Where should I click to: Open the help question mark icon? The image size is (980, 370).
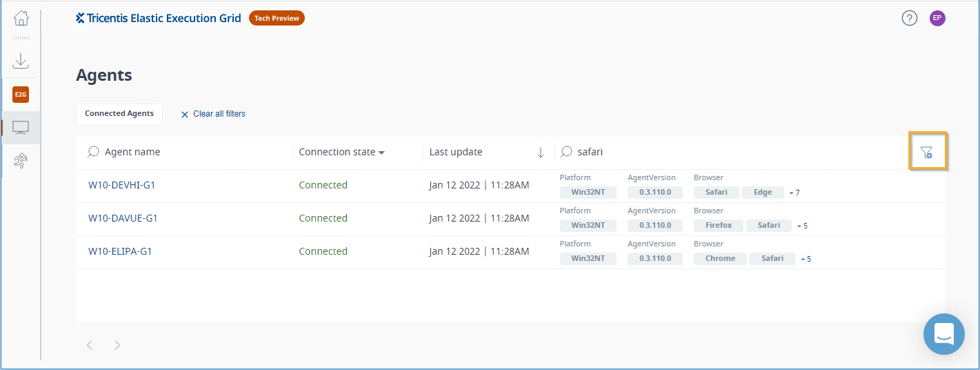(x=910, y=19)
